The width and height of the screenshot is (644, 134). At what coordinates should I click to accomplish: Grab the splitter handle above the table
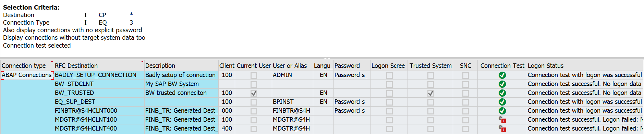tap(326, 58)
